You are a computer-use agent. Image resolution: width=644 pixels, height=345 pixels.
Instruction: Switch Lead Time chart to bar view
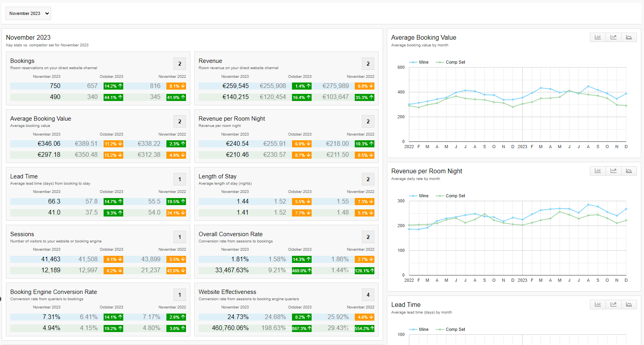[x=598, y=305]
